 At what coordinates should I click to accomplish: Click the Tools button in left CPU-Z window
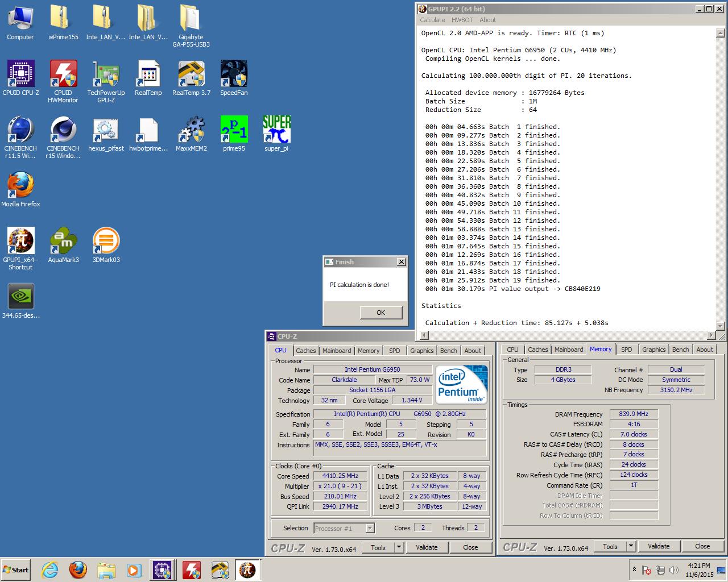click(x=378, y=547)
